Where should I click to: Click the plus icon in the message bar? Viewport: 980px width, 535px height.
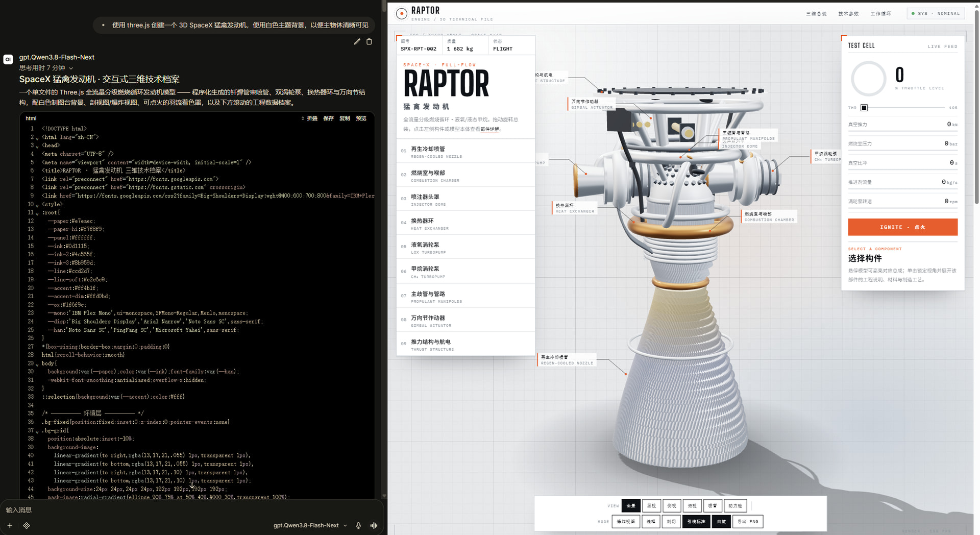point(10,525)
